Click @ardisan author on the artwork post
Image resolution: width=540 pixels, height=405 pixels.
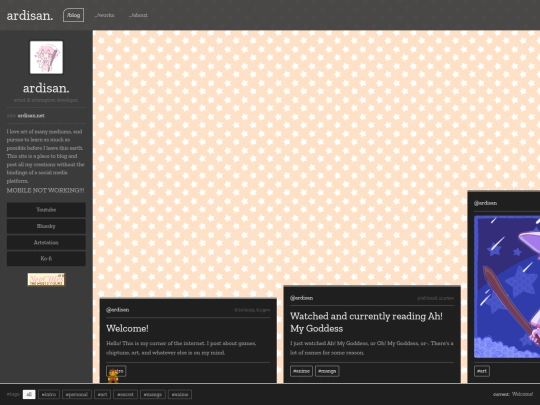(x=486, y=203)
